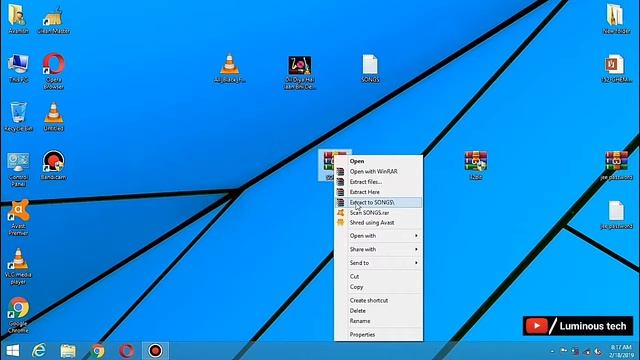Launch Internet Explorer from the taskbar
The image size is (640, 360).
pyautogui.click(x=39, y=351)
